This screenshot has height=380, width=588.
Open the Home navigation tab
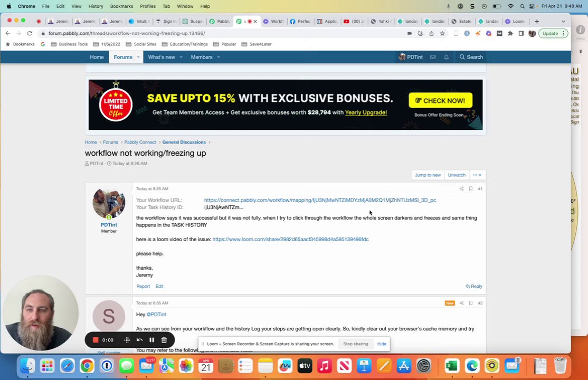click(97, 57)
